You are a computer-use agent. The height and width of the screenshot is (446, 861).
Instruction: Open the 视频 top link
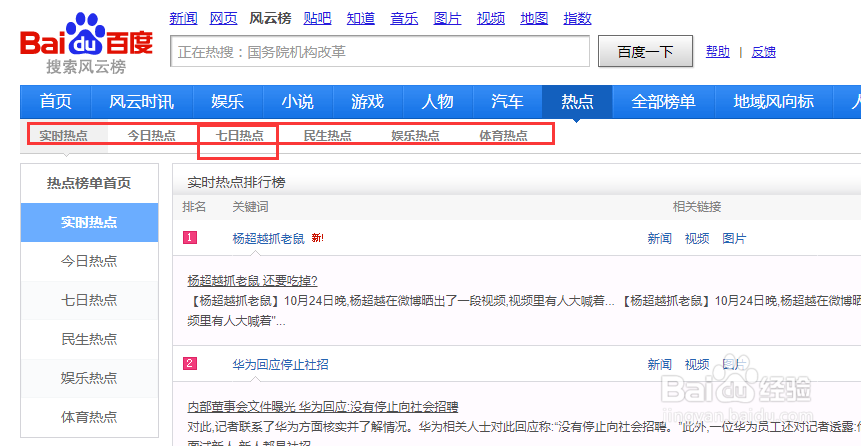(x=491, y=19)
